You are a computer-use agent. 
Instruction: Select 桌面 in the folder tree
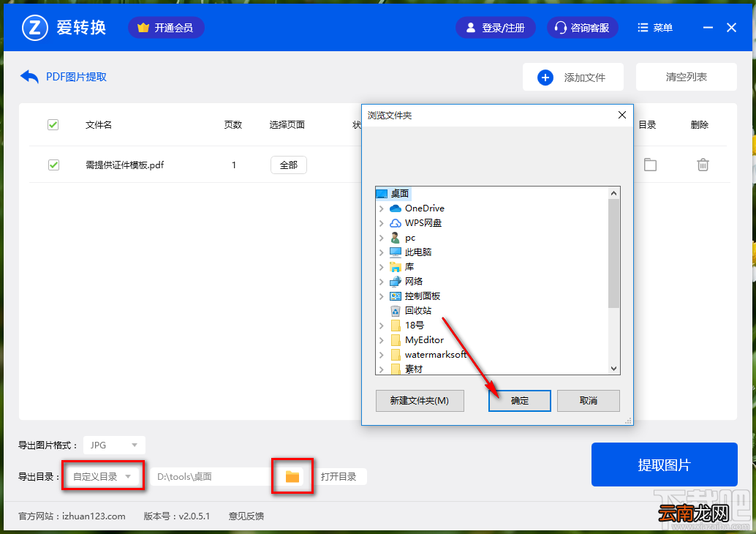click(399, 193)
